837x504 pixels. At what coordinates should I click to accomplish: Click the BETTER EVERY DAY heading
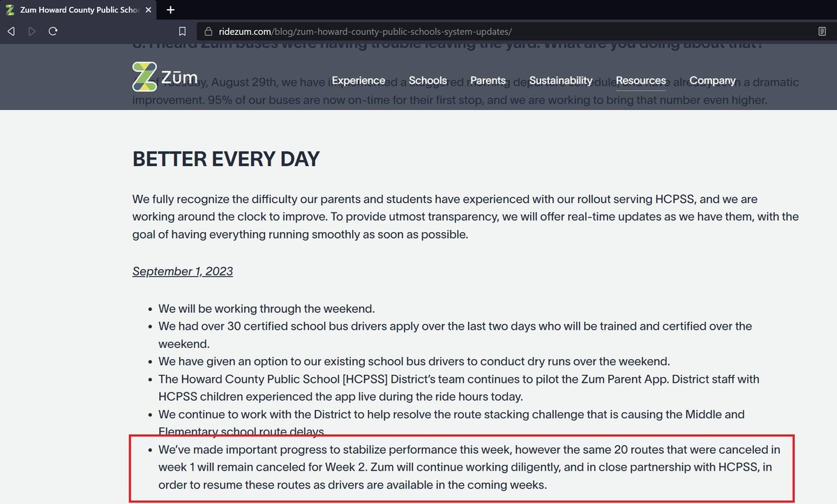point(226,158)
